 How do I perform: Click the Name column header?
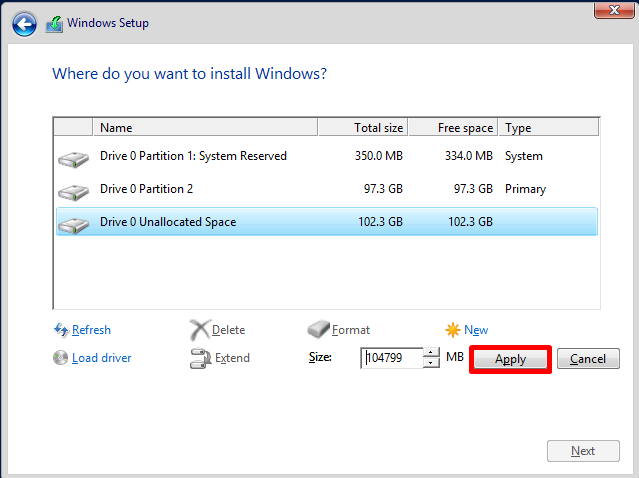click(205, 128)
